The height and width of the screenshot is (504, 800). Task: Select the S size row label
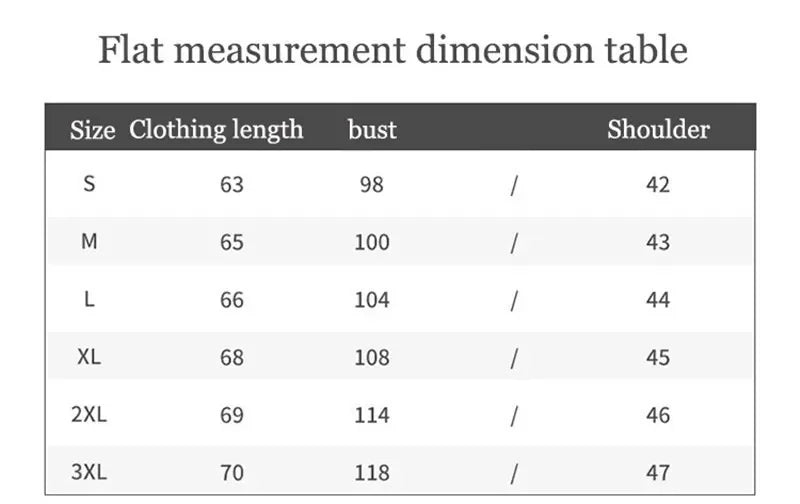coord(89,183)
